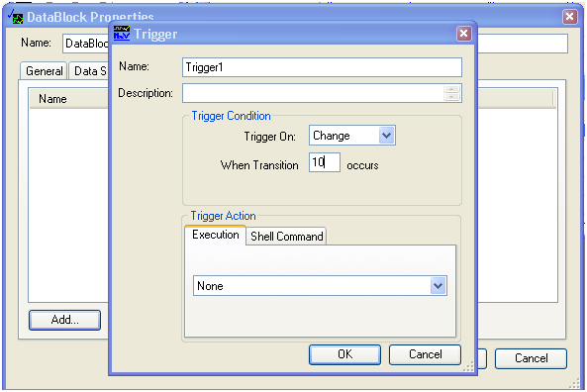This screenshot has width=587, height=392.
Task: Click the execution dropdown arrow button
Action: tap(438, 286)
